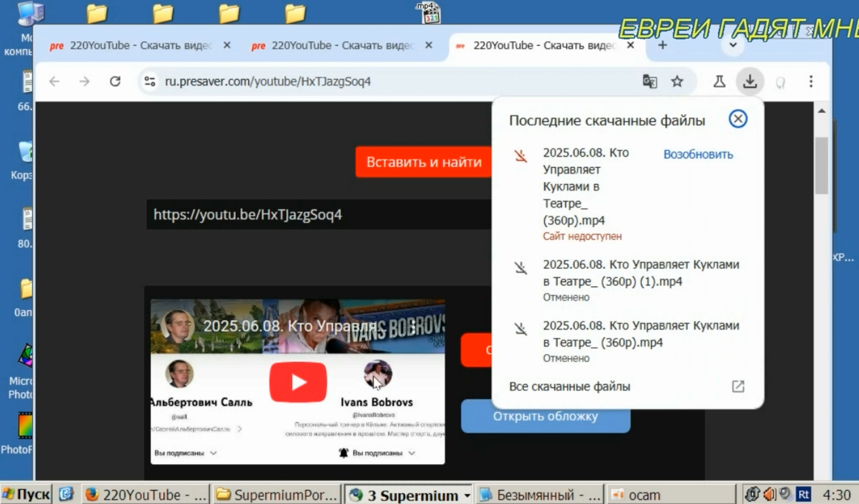
Task: Click 'Сайт недоступен' status text
Action: click(x=582, y=236)
